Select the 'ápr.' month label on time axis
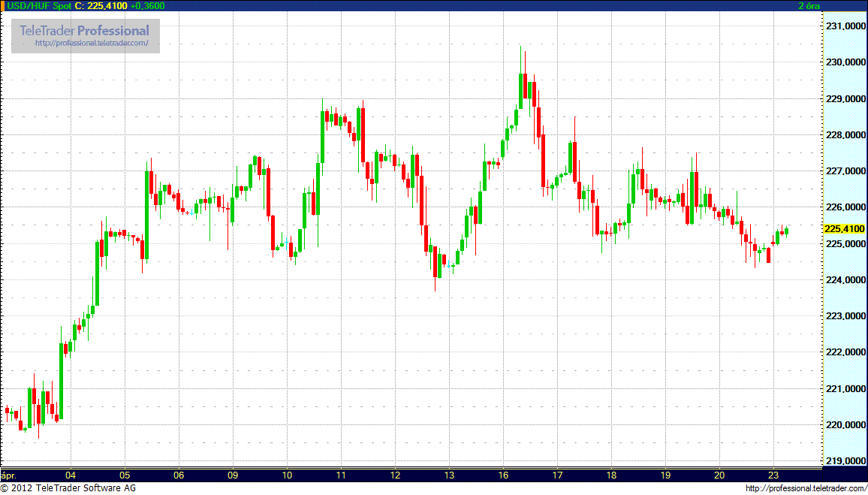Screen dimensions: 868x495 [x=9, y=475]
